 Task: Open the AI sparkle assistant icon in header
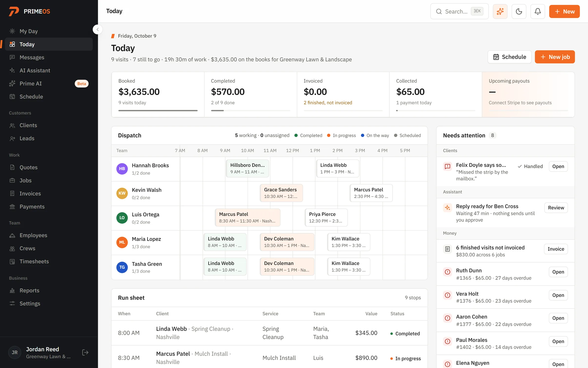500,11
